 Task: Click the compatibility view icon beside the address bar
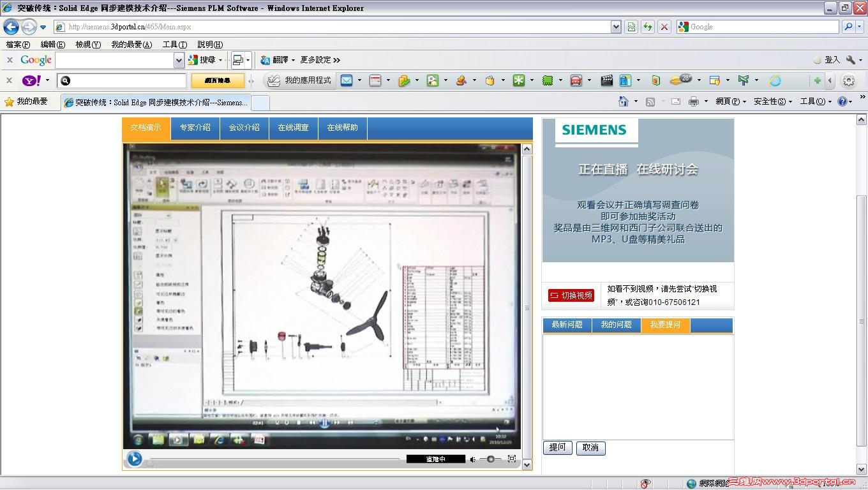(631, 27)
